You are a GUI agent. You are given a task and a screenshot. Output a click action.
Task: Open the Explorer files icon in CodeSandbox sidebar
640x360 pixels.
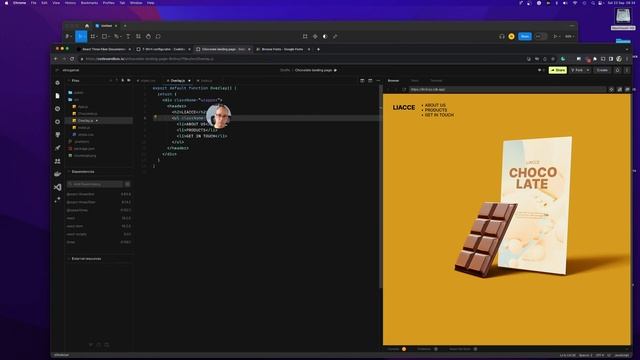(x=58, y=96)
